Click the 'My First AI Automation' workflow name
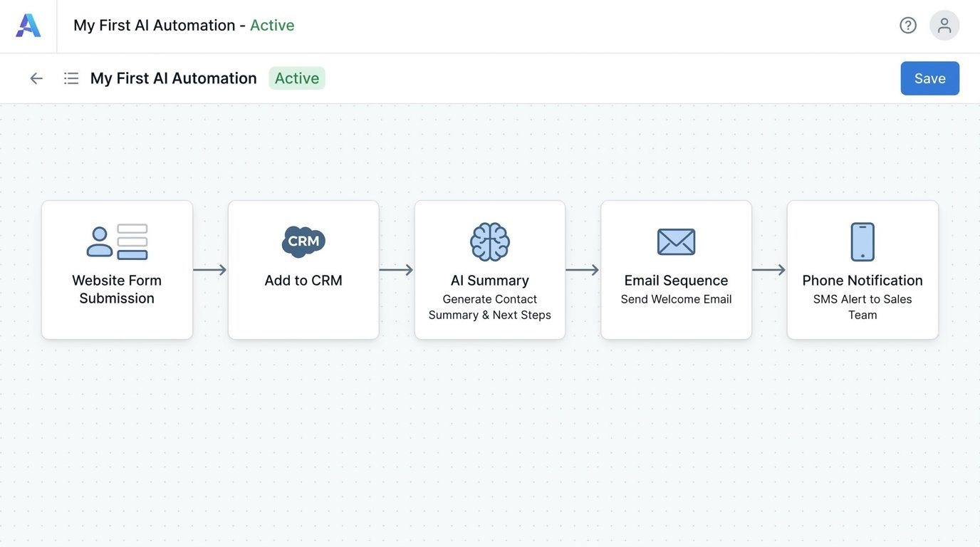Viewport: 980px width, 547px height. tap(174, 78)
